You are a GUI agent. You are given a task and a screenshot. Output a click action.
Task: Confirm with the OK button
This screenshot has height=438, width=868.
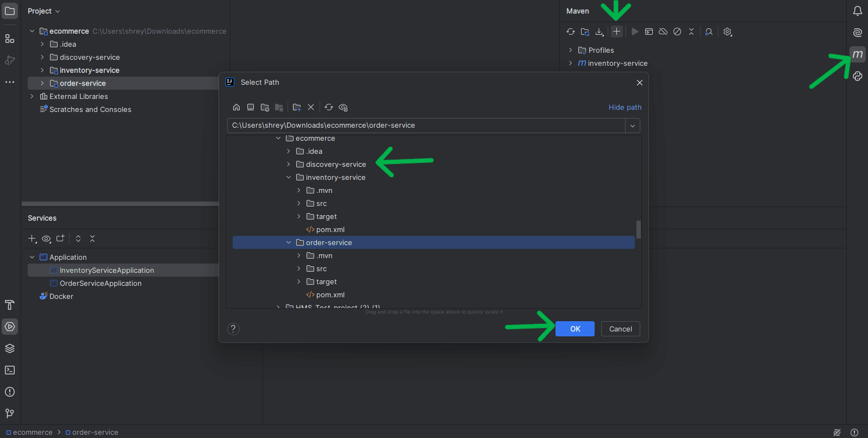point(575,329)
